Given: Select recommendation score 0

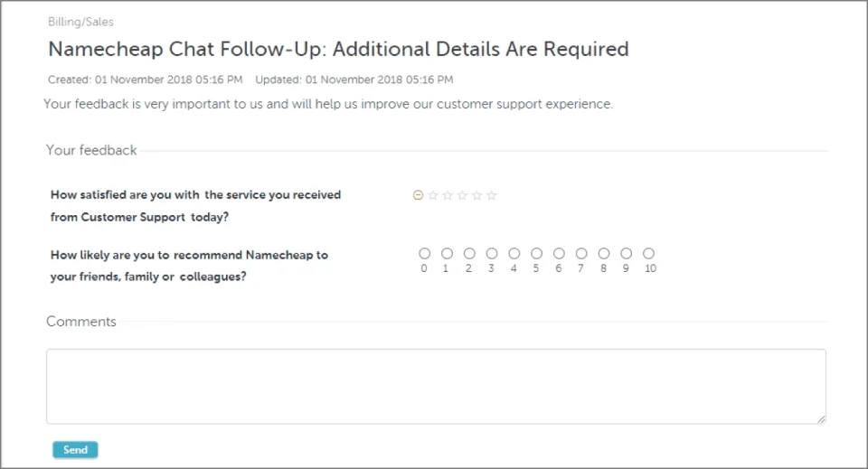Looking at the screenshot, I should click(424, 254).
